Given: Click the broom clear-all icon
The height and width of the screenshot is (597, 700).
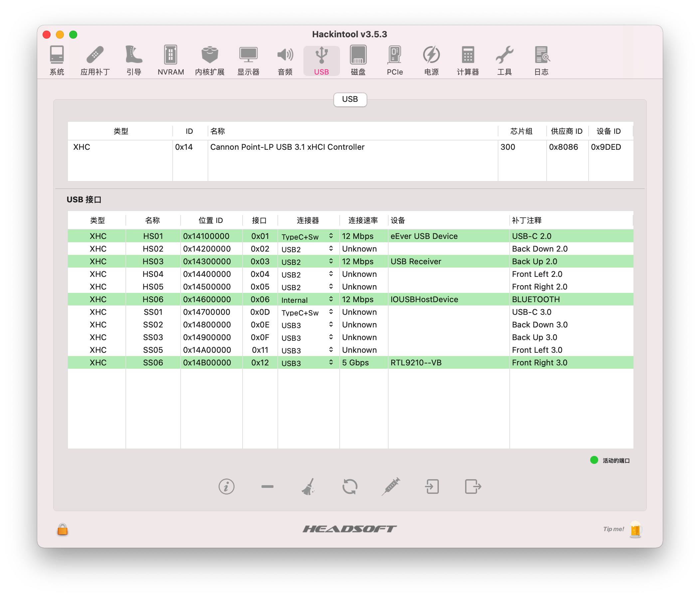Looking at the screenshot, I should click(x=308, y=487).
